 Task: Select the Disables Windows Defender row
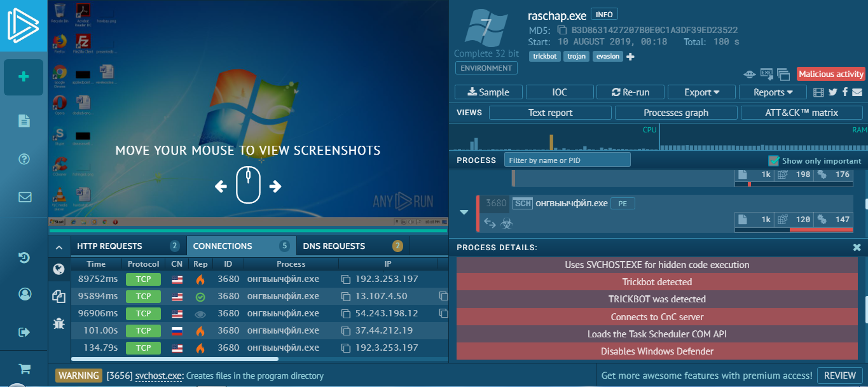tap(657, 351)
